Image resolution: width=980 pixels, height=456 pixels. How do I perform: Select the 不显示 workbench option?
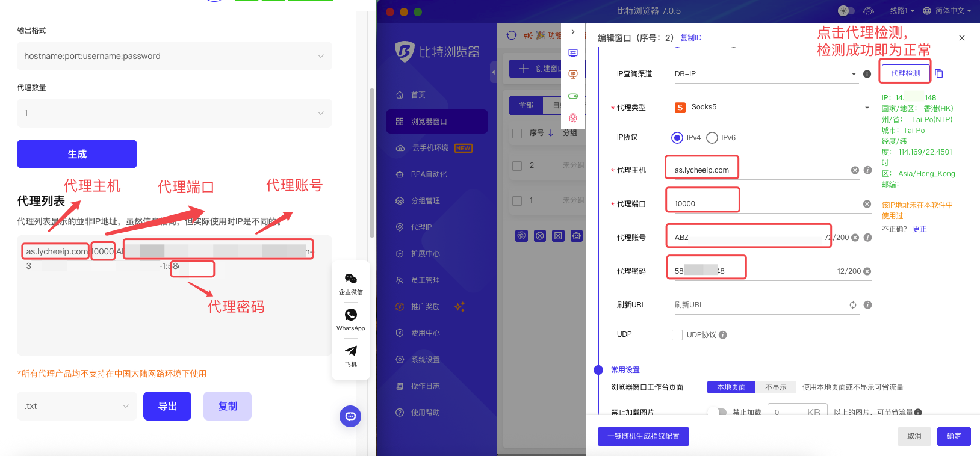coord(776,387)
